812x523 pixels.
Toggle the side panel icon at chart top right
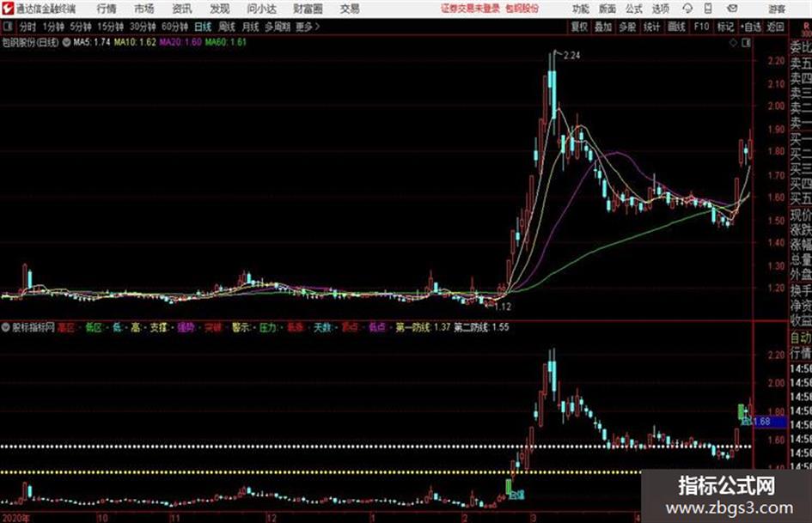[x=746, y=43]
